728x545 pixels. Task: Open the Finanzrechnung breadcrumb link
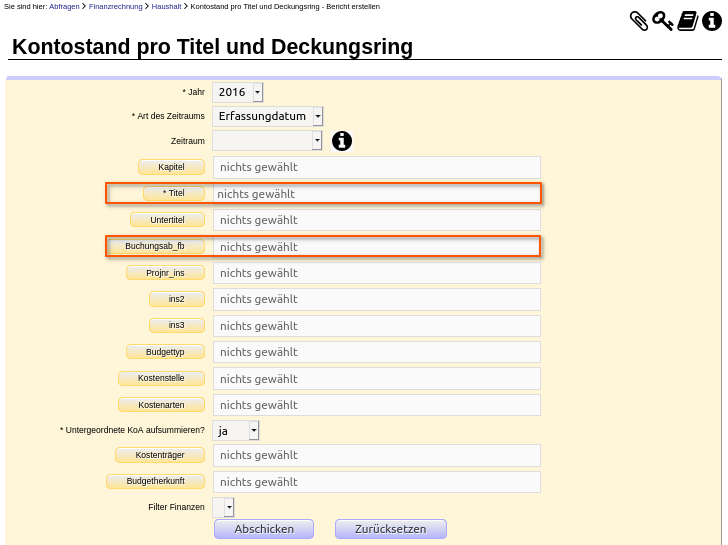pyautogui.click(x=116, y=6)
